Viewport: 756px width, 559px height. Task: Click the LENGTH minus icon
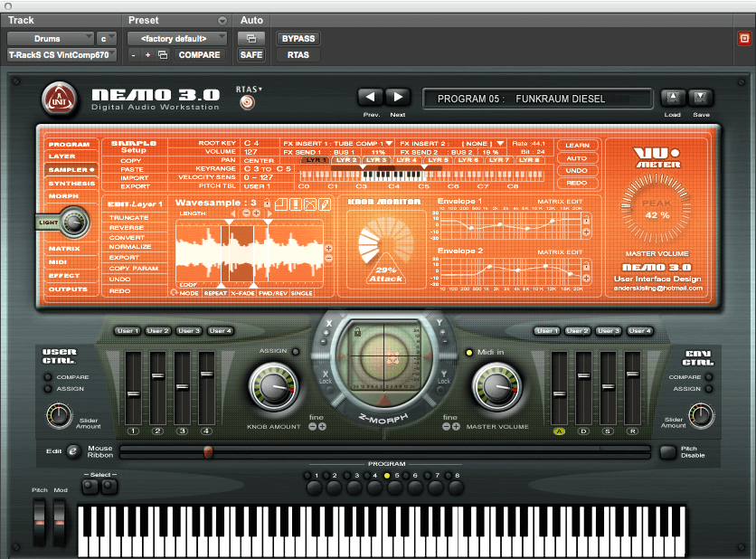[246, 213]
